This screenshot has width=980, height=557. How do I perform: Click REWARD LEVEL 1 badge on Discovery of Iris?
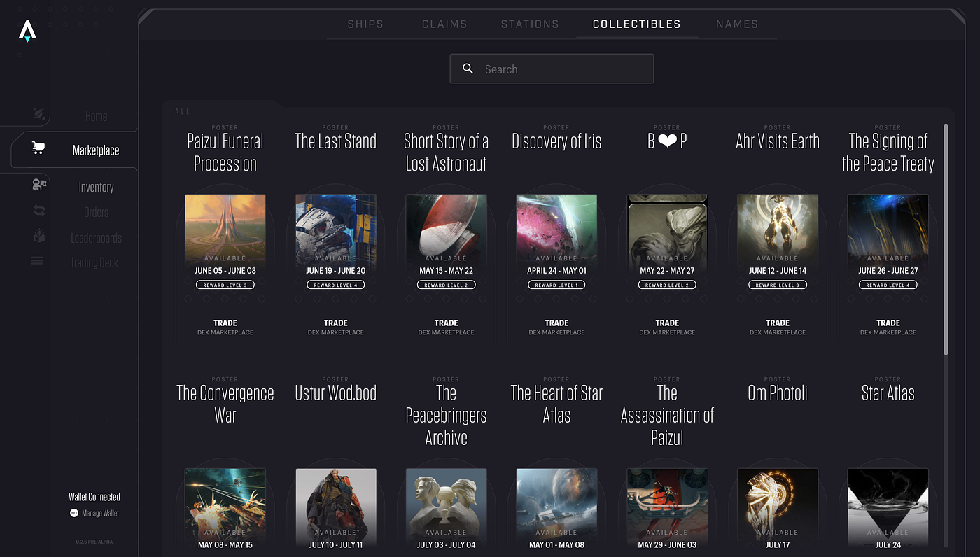point(556,284)
